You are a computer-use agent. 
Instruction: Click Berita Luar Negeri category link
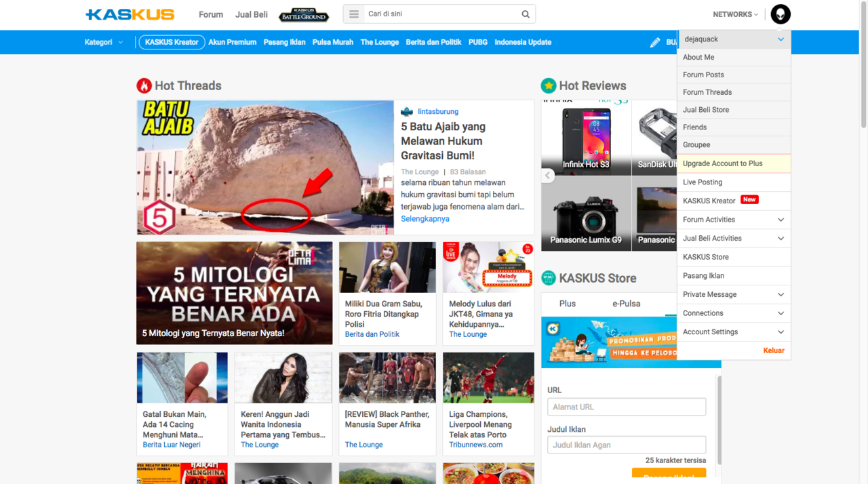click(172, 445)
